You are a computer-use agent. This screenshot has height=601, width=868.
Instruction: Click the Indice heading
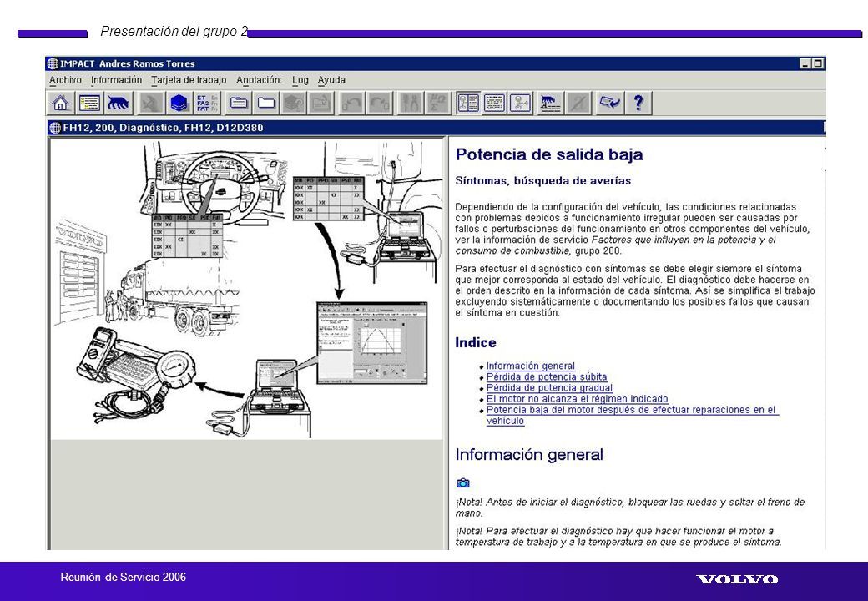pyautogui.click(x=476, y=342)
